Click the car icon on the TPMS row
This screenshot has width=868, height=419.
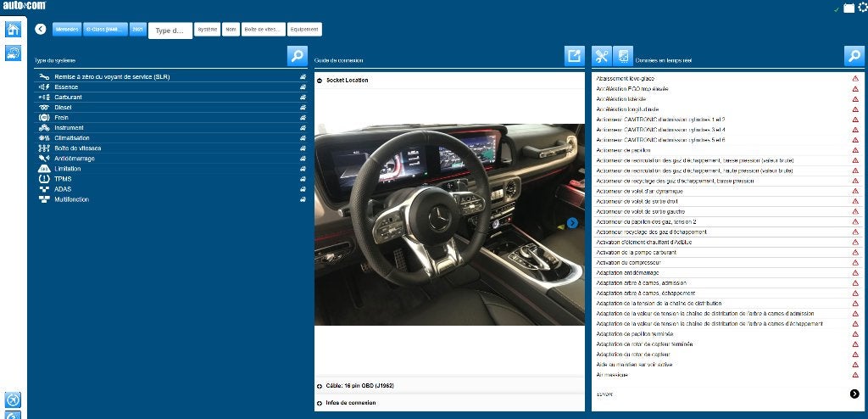click(x=303, y=179)
